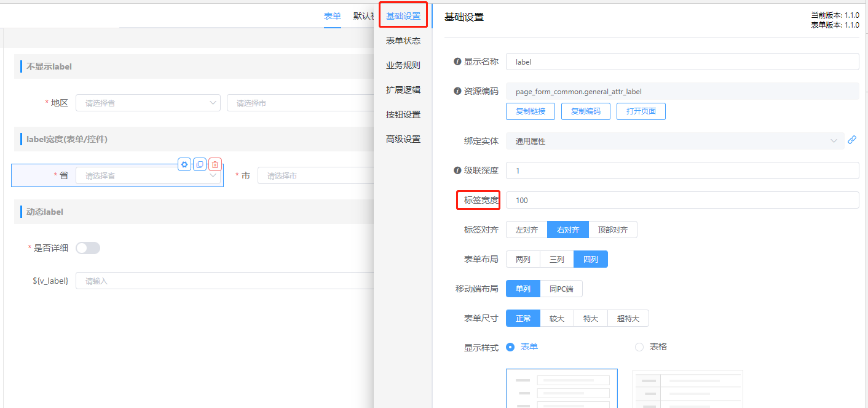
Task: Set label alignment to 左对齐
Action: [x=527, y=230]
